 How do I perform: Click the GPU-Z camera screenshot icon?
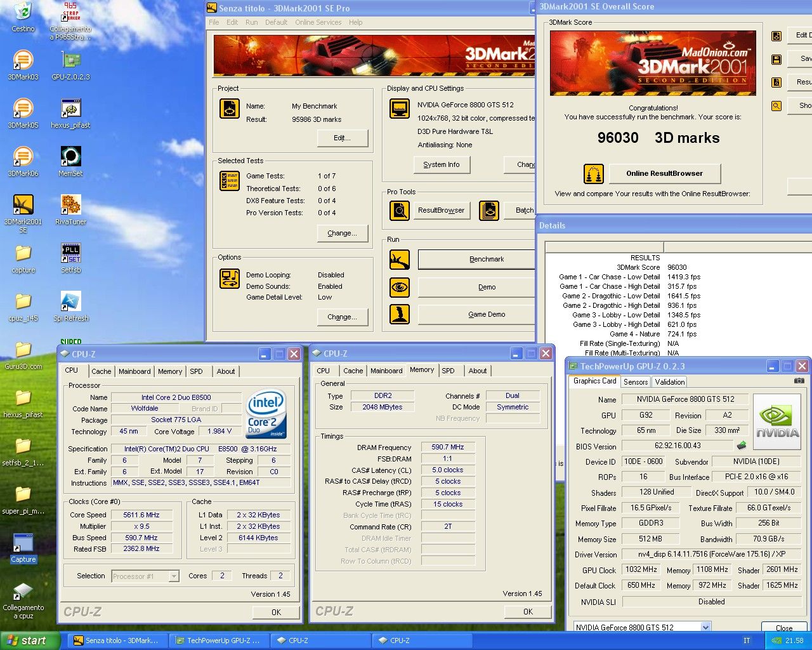click(799, 381)
